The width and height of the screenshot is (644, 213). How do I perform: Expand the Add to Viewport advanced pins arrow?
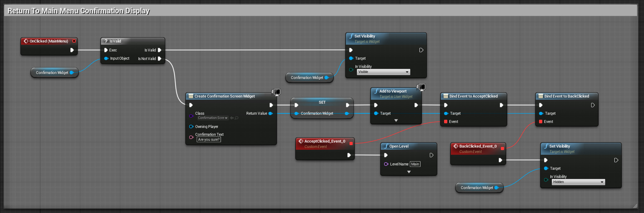[396, 121]
